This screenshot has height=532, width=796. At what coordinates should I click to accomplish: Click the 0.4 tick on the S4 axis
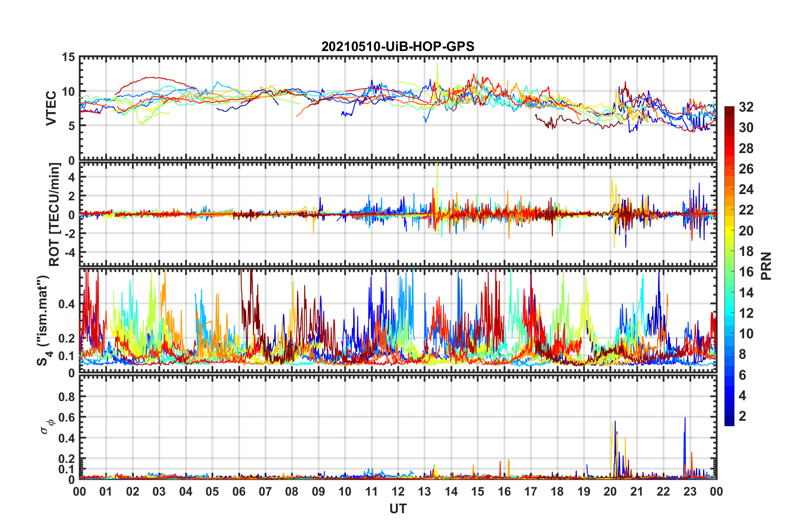(x=67, y=304)
